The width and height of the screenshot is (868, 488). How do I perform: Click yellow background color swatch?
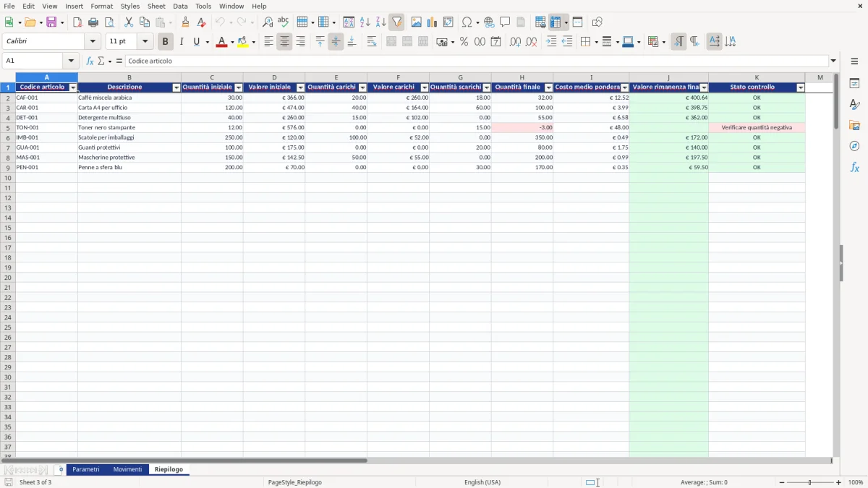point(243,42)
